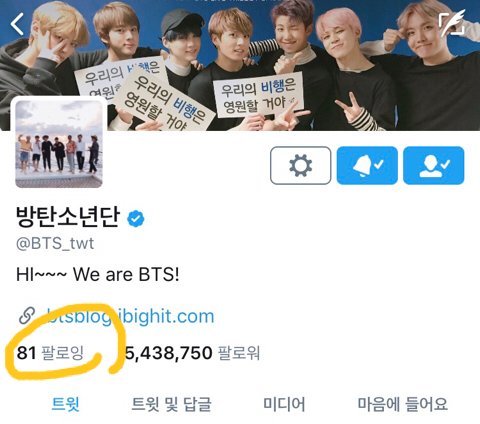Toggle tweet notifications with the bell button

pyautogui.click(x=367, y=165)
